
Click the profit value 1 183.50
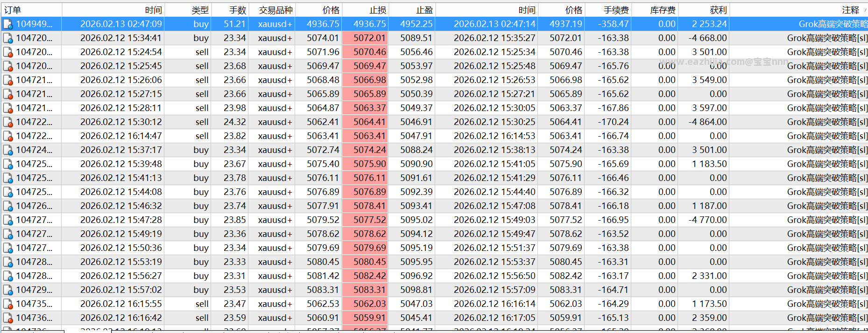(x=709, y=164)
